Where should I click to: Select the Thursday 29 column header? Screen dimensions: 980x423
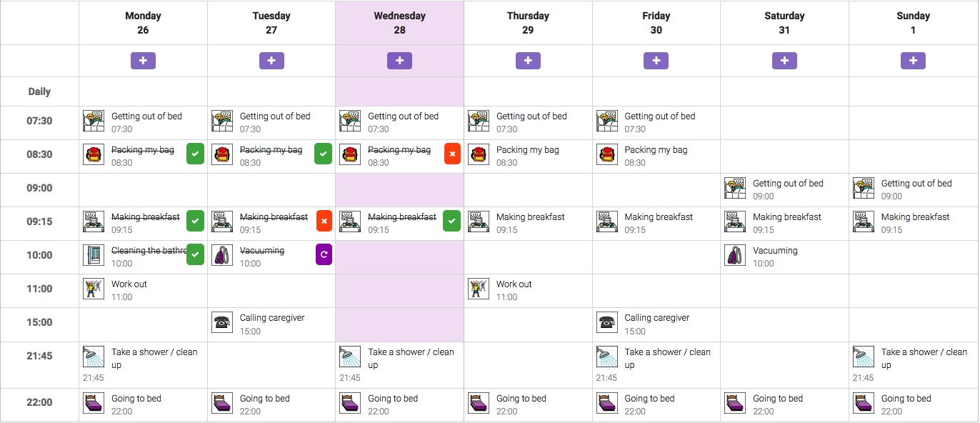(528, 23)
